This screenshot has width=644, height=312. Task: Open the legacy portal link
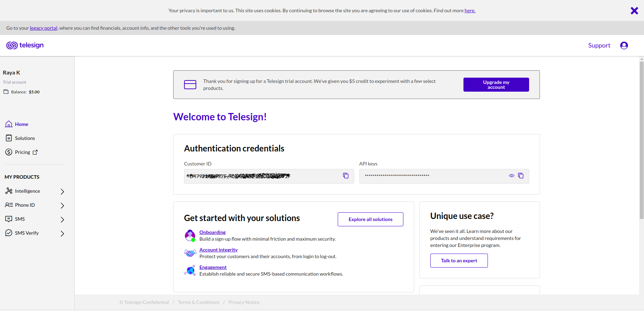(43, 28)
